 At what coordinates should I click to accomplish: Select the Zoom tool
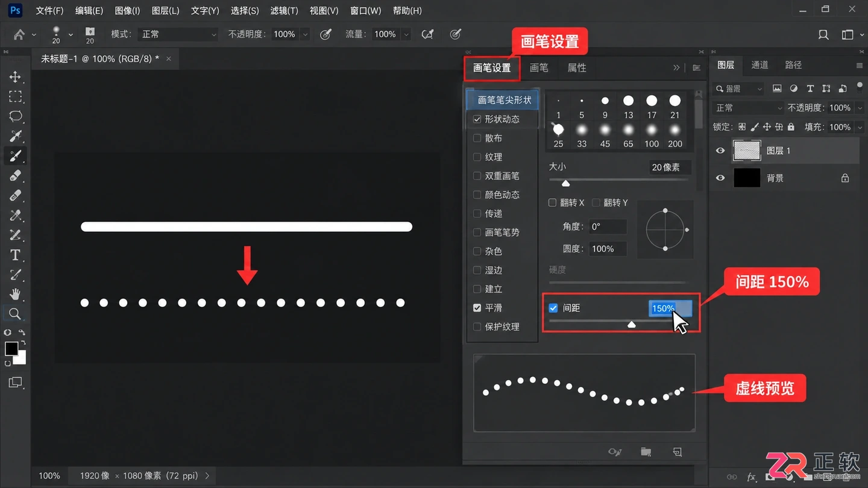[15, 314]
